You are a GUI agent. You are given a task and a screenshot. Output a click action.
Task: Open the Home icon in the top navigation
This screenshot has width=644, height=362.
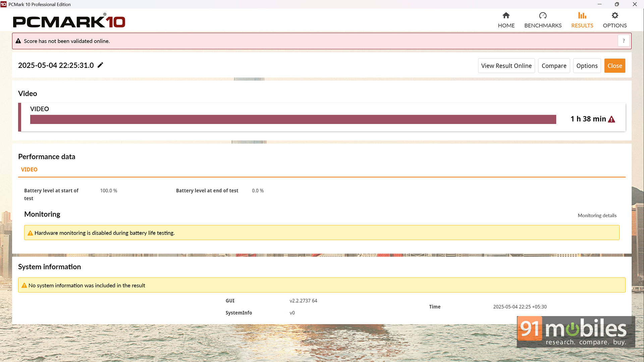[506, 15]
